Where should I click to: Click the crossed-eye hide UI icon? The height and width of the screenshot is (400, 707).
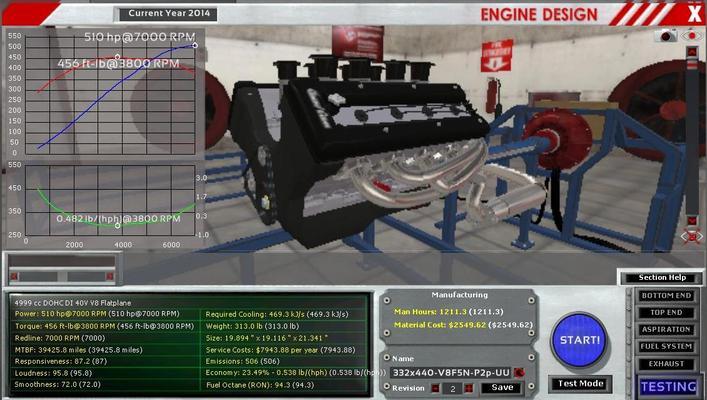pos(691,237)
